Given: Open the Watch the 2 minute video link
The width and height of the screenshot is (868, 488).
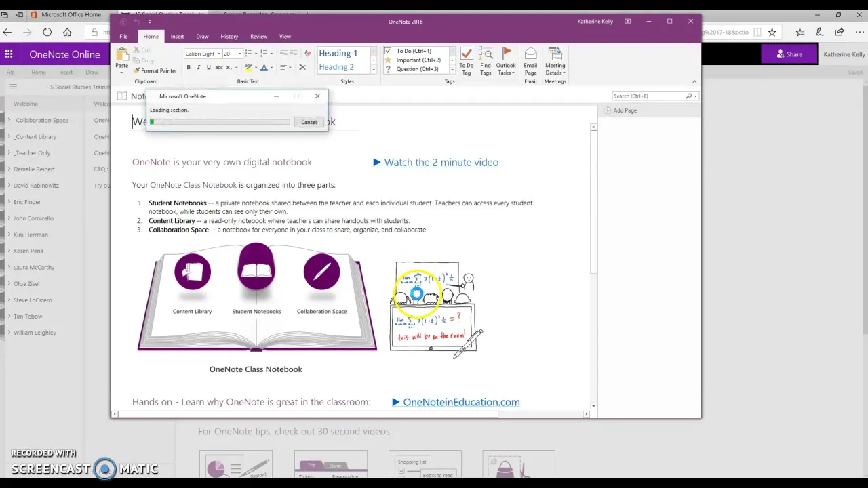Looking at the screenshot, I should click(x=435, y=162).
